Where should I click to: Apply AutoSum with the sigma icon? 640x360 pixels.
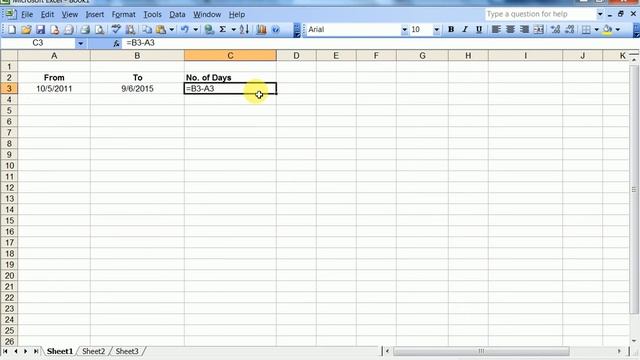pos(223,29)
